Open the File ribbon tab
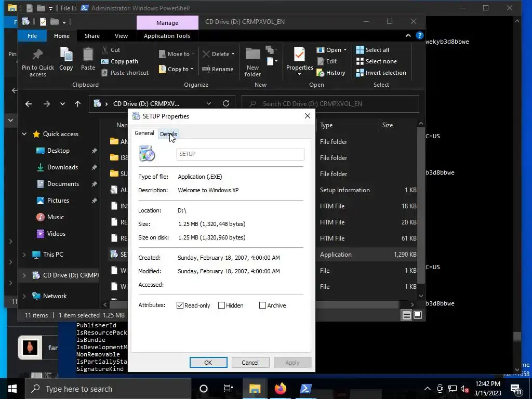The image size is (532, 399). point(32,36)
